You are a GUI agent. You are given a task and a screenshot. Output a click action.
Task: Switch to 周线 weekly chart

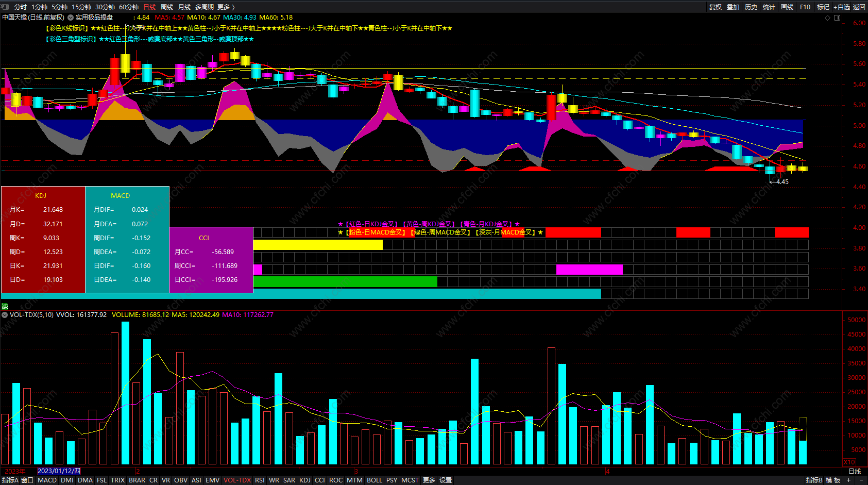(x=167, y=7)
